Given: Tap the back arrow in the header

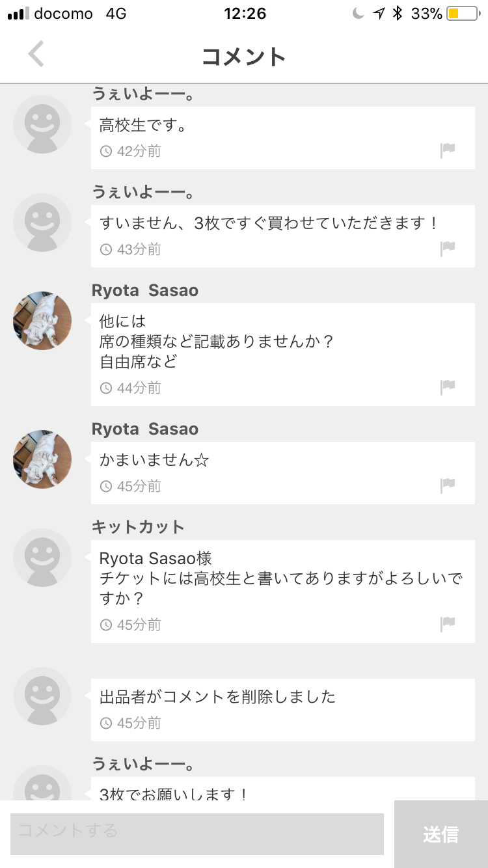Looking at the screenshot, I should click(x=36, y=55).
